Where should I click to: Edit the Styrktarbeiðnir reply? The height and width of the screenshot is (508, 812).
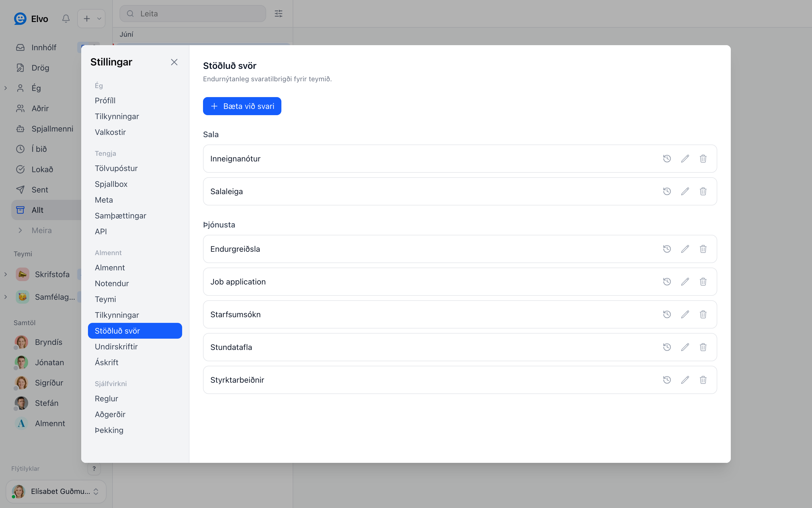[x=685, y=380]
